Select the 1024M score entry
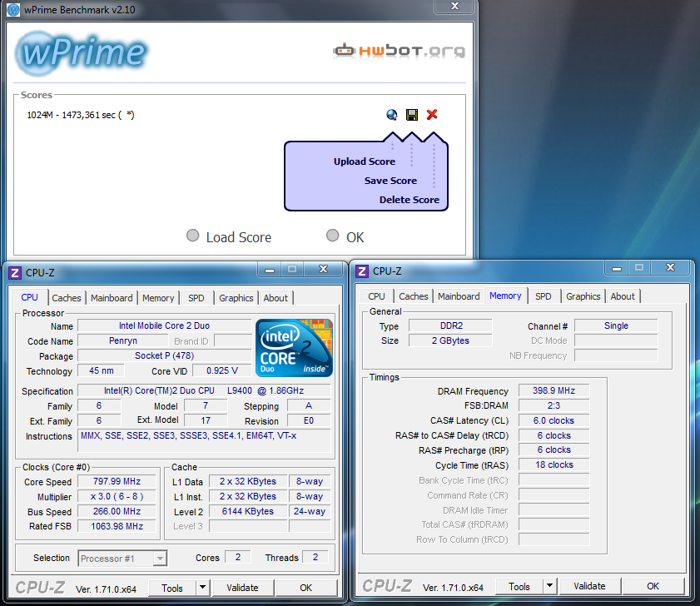 point(81,115)
